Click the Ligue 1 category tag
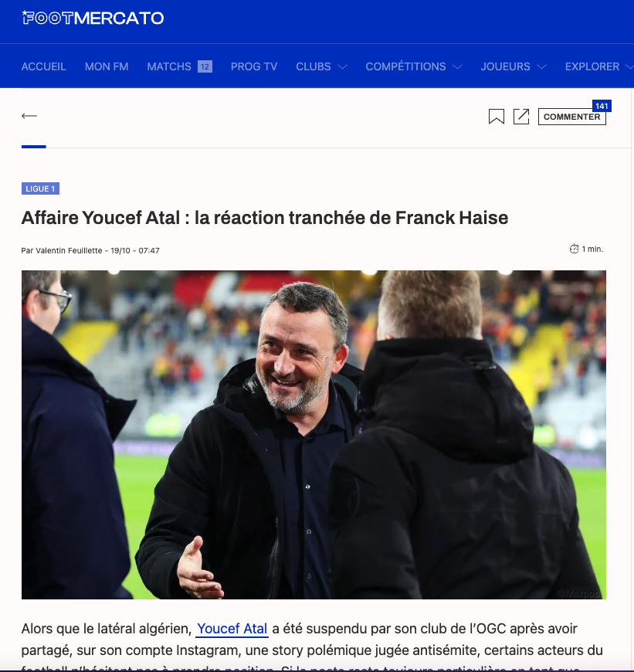634x672 pixels. (40, 188)
